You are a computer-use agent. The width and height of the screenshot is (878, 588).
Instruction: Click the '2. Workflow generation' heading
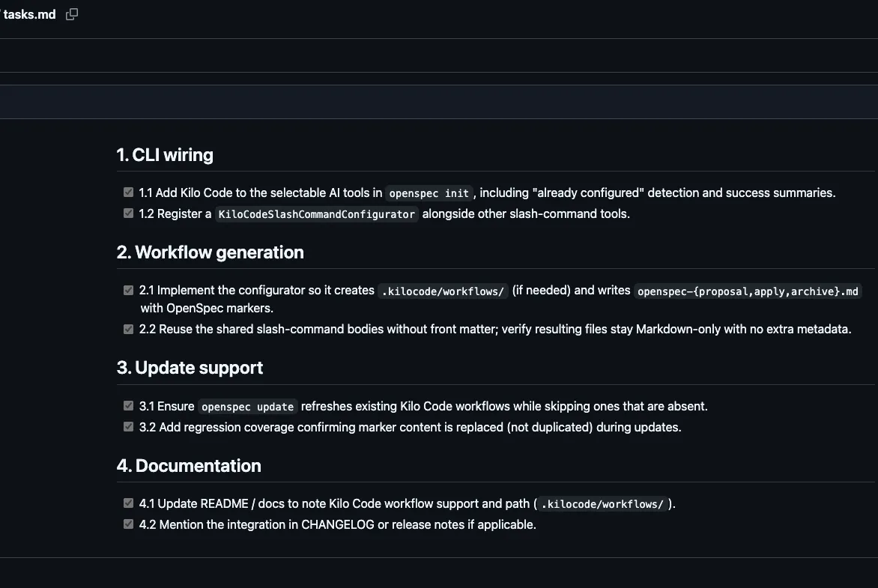(210, 252)
